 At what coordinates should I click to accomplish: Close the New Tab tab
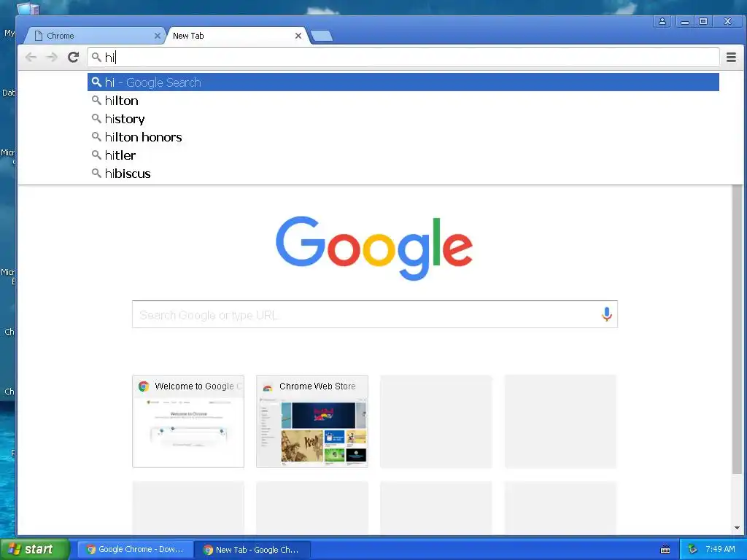(298, 36)
